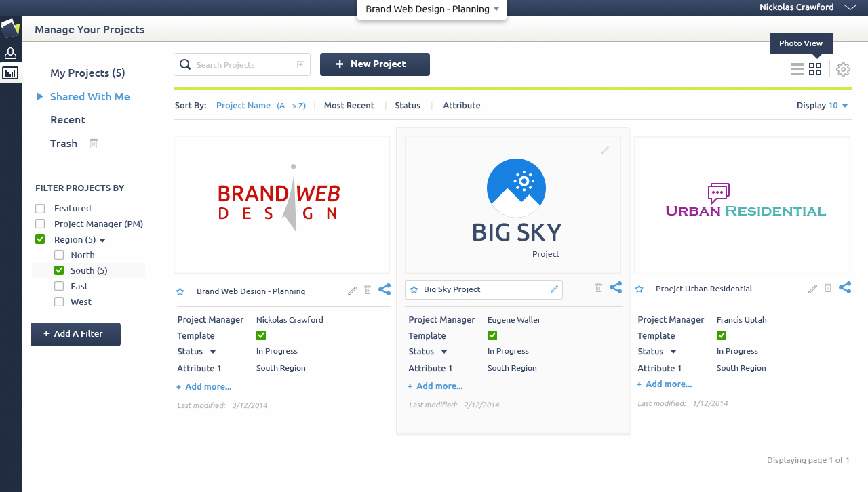Image resolution: width=868 pixels, height=492 pixels.
Task: Check the North region checkbox
Action: tap(59, 255)
